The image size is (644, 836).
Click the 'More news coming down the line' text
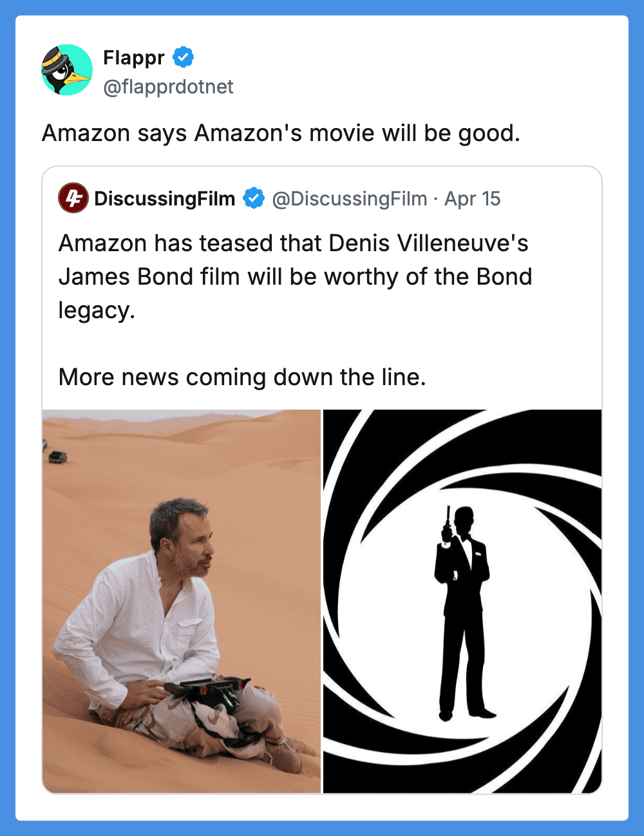click(x=242, y=377)
